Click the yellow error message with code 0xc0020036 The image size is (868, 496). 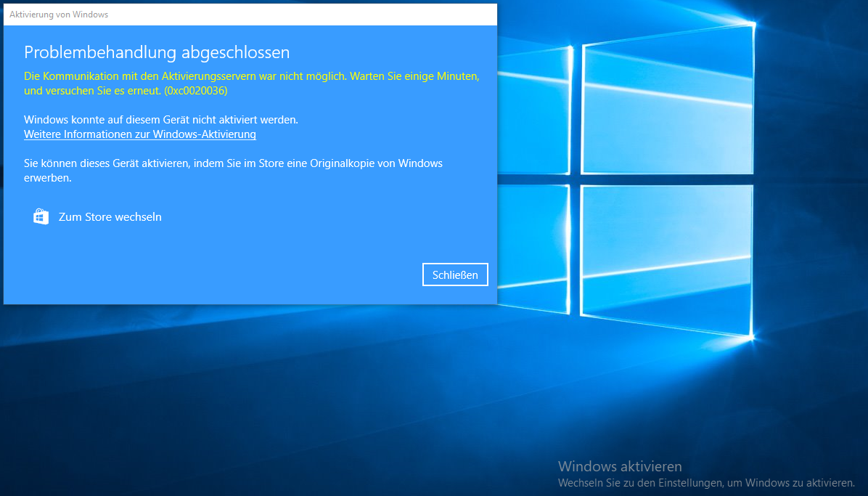251,83
